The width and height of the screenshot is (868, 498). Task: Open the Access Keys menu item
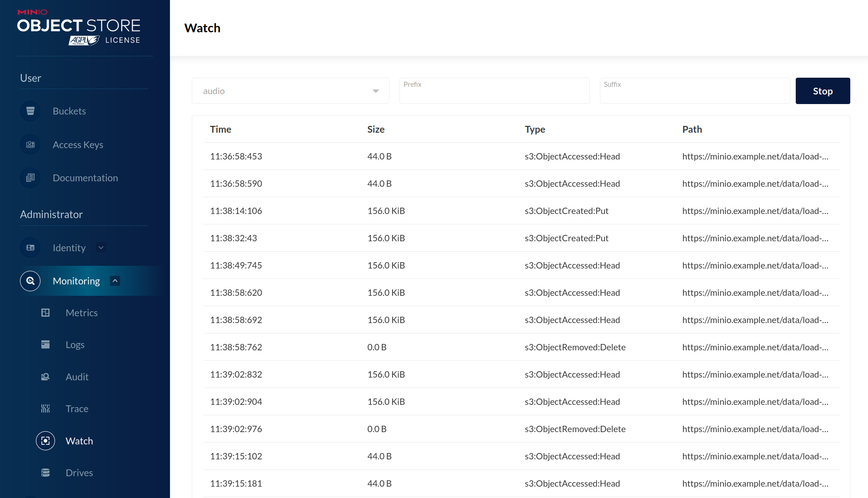coord(78,145)
